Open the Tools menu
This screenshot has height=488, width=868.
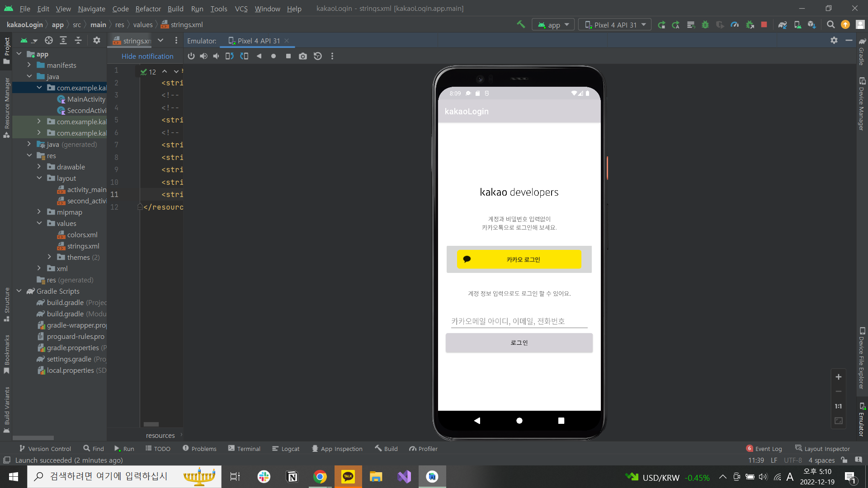coord(219,9)
